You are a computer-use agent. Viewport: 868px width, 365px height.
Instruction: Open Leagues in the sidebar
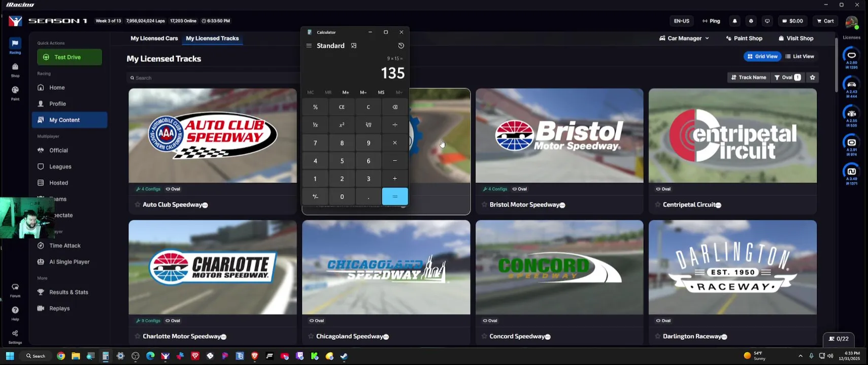70,167
